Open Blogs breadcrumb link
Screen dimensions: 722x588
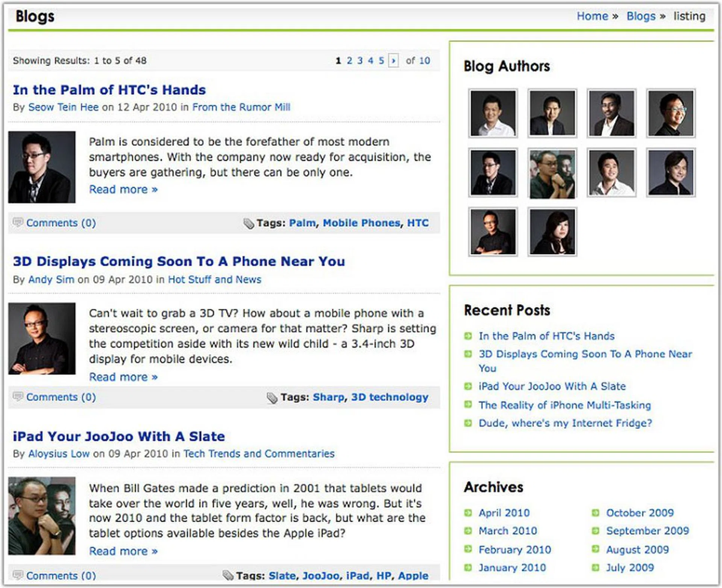[641, 16]
